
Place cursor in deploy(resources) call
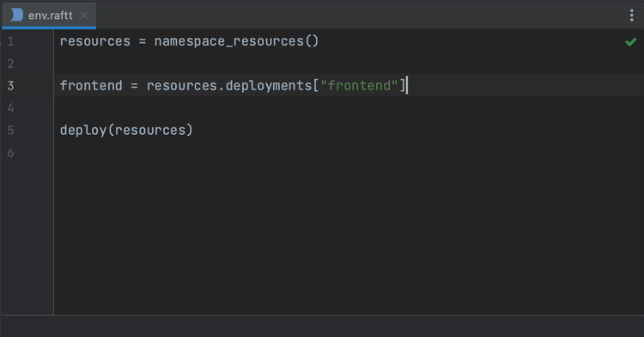[126, 131]
